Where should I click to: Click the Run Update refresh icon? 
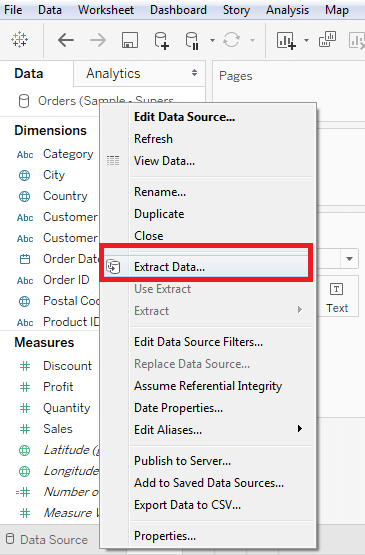coord(232,40)
